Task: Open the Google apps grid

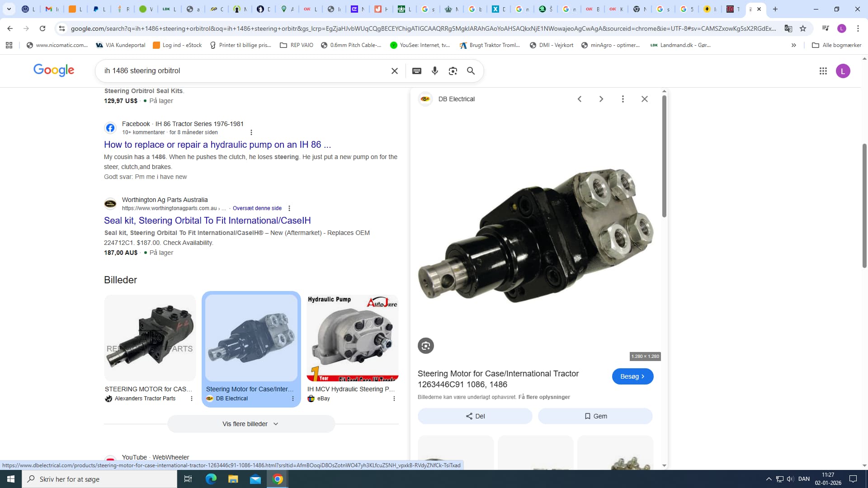Action: click(823, 71)
